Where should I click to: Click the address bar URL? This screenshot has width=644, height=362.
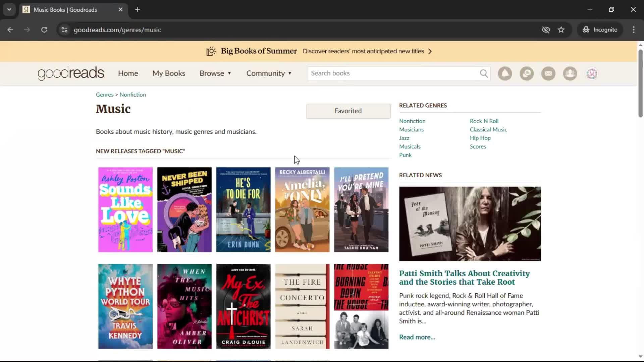click(117, 30)
